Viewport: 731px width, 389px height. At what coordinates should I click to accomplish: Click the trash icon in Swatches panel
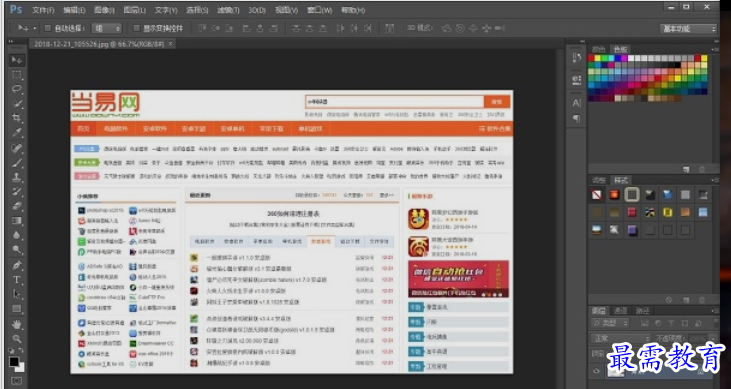click(x=701, y=169)
